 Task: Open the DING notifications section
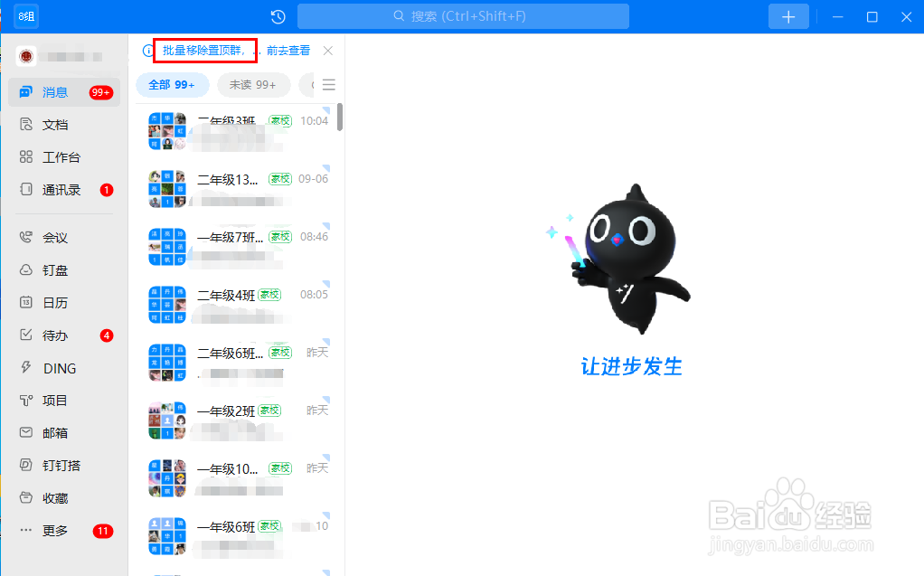pos(64,368)
